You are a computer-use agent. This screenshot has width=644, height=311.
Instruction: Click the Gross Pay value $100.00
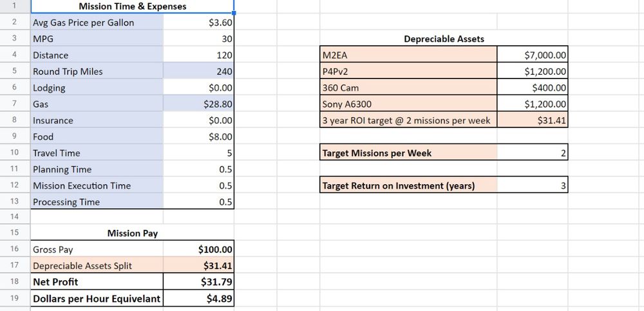[x=198, y=249]
